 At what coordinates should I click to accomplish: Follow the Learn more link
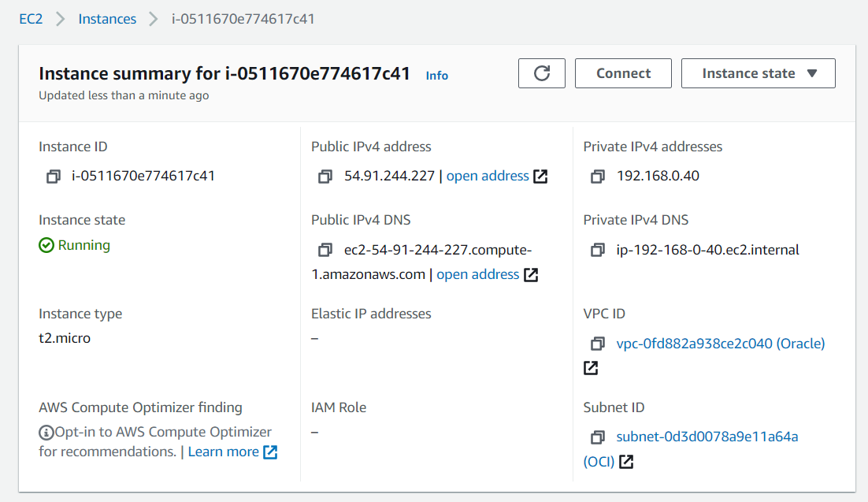[x=224, y=452]
